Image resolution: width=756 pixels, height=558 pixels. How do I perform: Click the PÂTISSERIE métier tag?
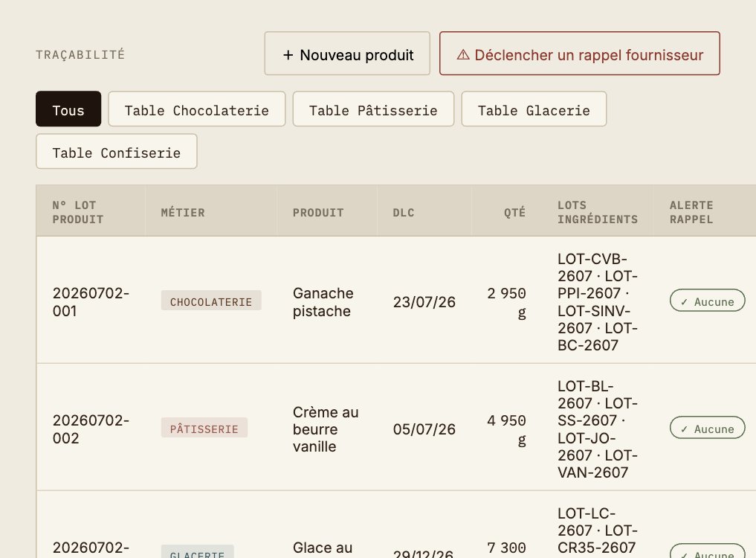[x=204, y=428]
